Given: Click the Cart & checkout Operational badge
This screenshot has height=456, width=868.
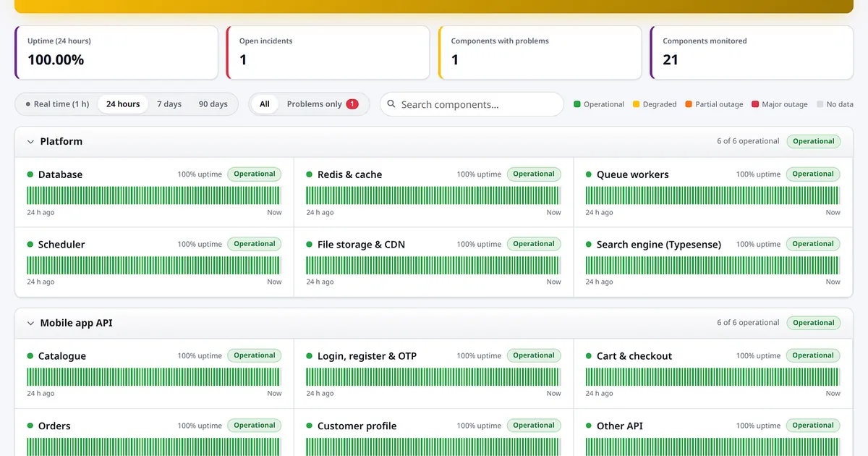Looking at the screenshot, I should [813, 355].
